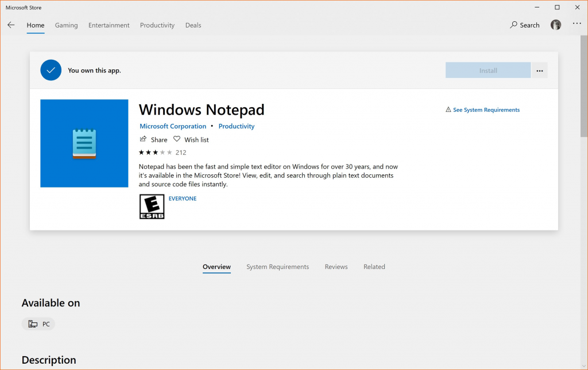The width and height of the screenshot is (588, 370).
Task: Click the ESRB Everyone rating badge
Action: point(152,207)
